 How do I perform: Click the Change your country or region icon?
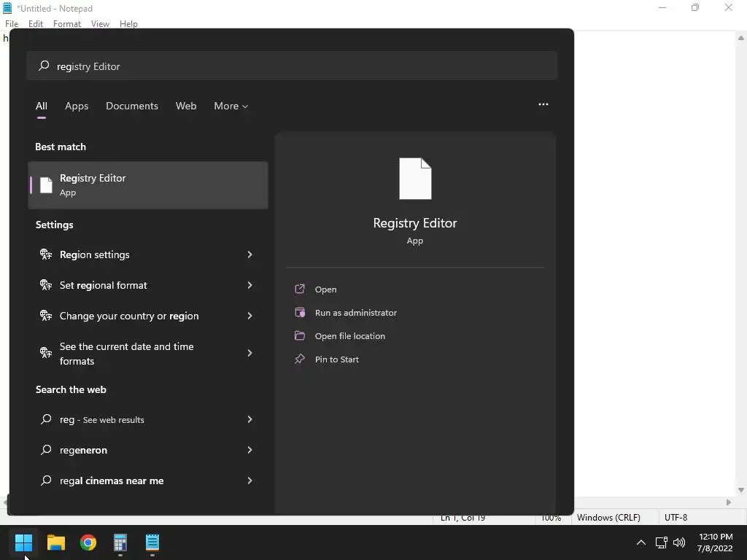46,315
